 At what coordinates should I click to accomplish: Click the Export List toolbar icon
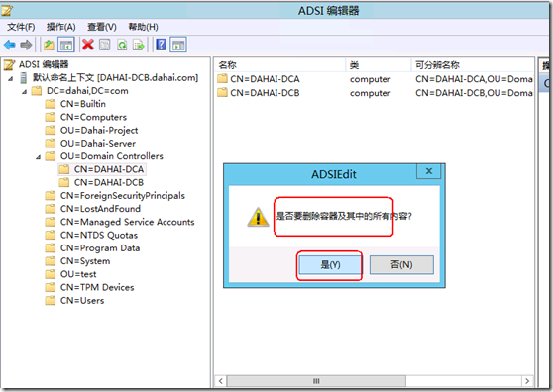tap(139, 45)
